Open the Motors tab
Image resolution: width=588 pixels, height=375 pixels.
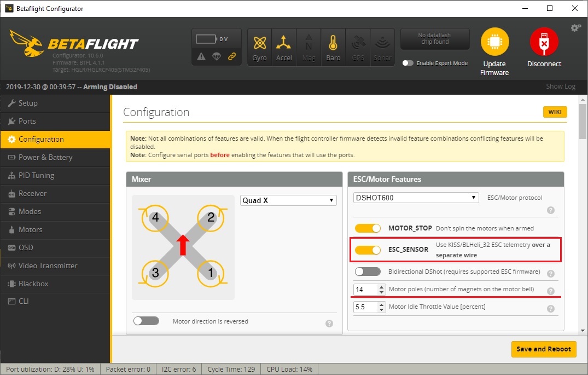click(55, 229)
